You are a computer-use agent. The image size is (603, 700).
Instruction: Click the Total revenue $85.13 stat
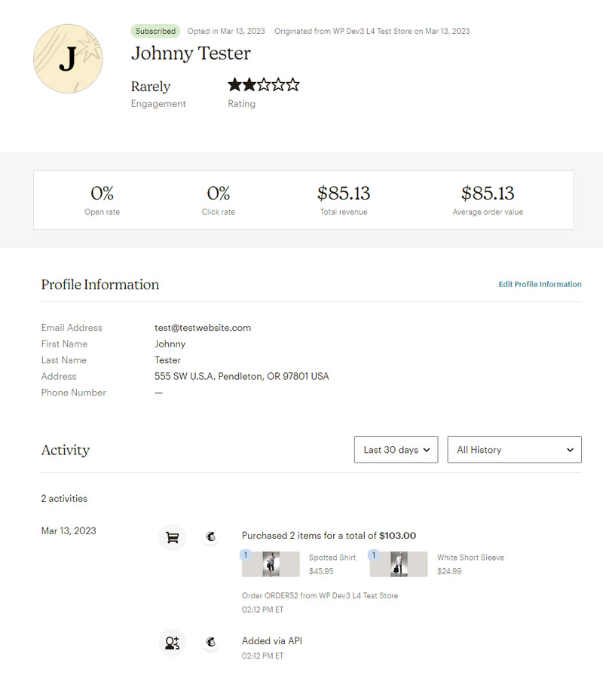tap(344, 194)
